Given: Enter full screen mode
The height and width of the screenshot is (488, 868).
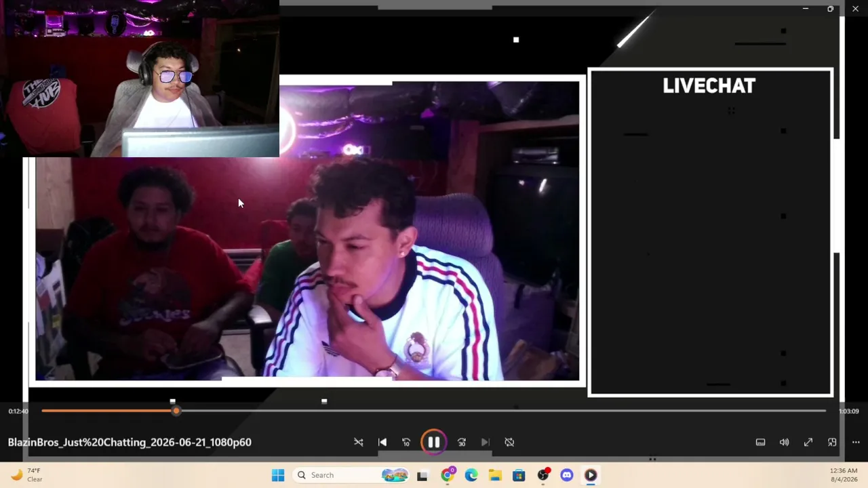Looking at the screenshot, I should click(808, 442).
